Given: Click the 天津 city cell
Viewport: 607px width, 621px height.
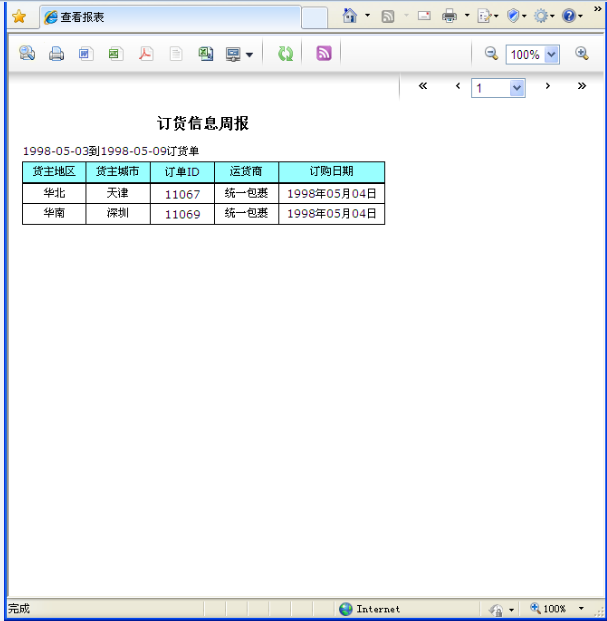Looking at the screenshot, I should tap(118, 193).
